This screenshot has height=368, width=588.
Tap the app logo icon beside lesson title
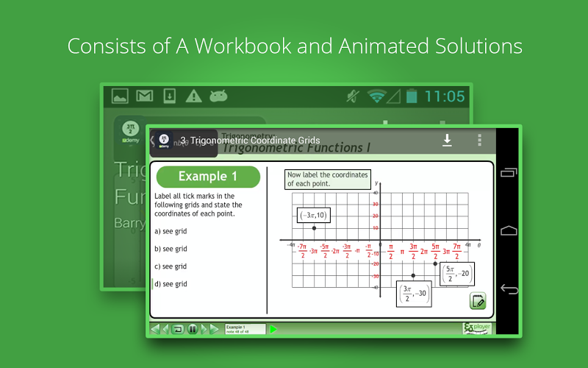[x=164, y=141]
